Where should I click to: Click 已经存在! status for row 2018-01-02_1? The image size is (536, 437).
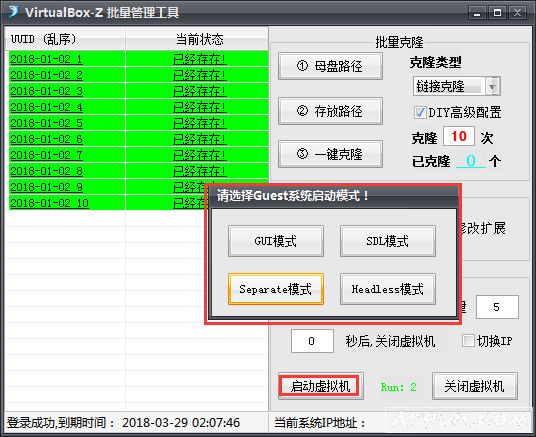coord(200,59)
